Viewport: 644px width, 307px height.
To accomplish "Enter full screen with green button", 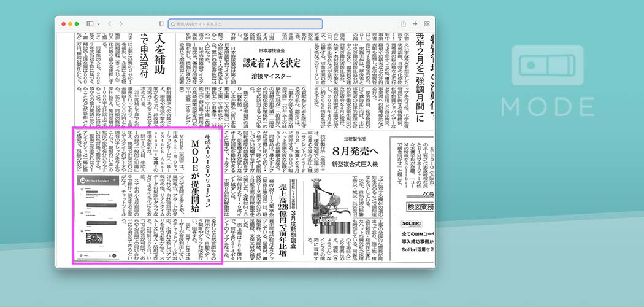I will [76, 24].
